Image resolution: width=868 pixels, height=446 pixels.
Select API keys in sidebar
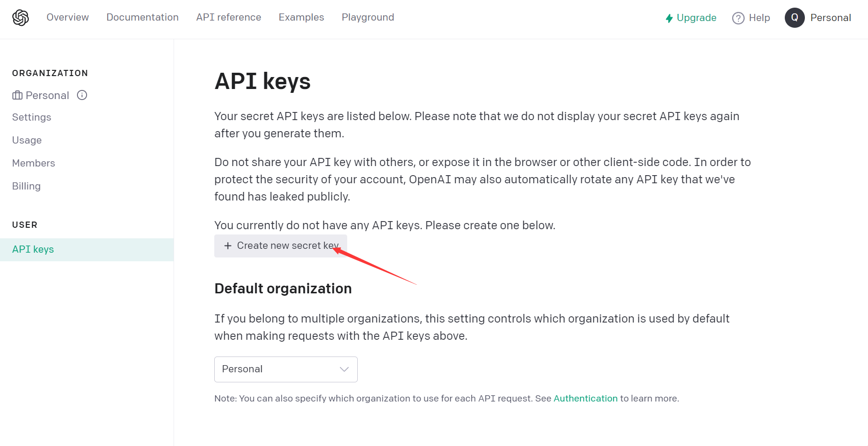pyautogui.click(x=87, y=250)
